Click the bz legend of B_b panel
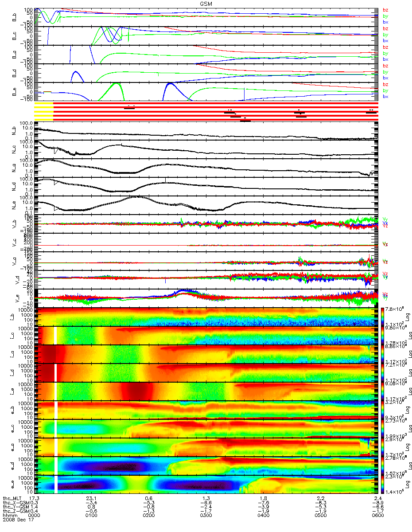This screenshot has height=532, width=412. (x=385, y=10)
